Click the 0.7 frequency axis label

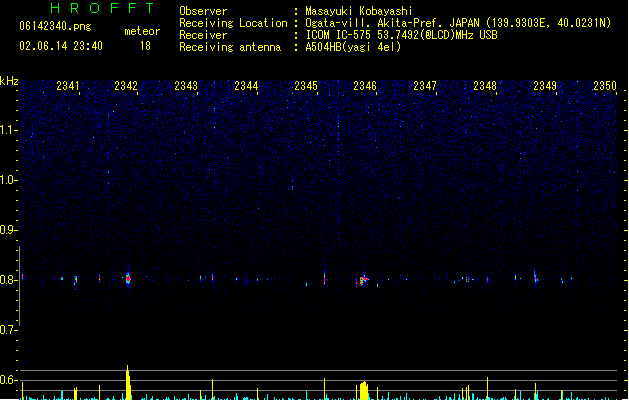click(x=8, y=330)
